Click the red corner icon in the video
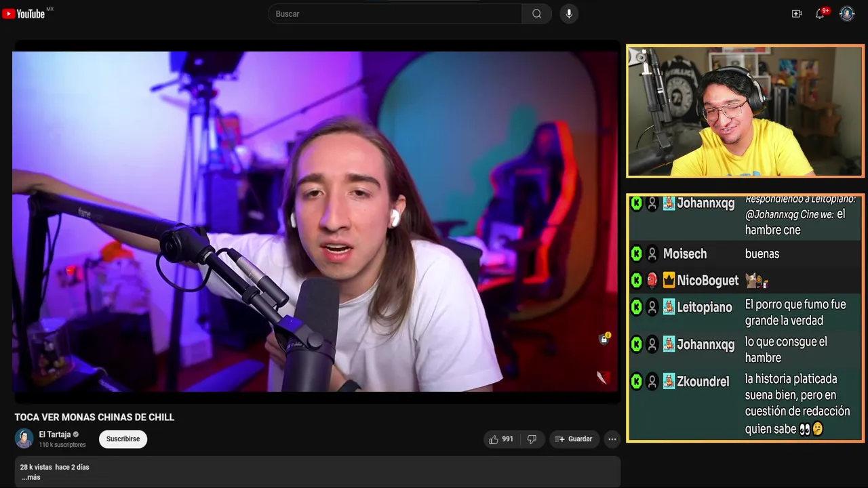868x488 pixels. [x=603, y=378]
